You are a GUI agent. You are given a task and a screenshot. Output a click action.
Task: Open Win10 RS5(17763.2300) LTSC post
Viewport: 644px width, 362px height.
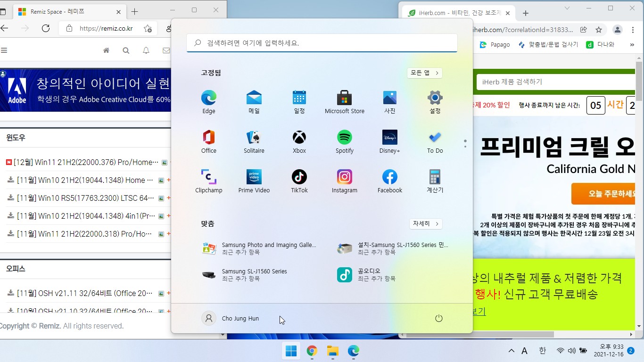(x=85, y=198)
